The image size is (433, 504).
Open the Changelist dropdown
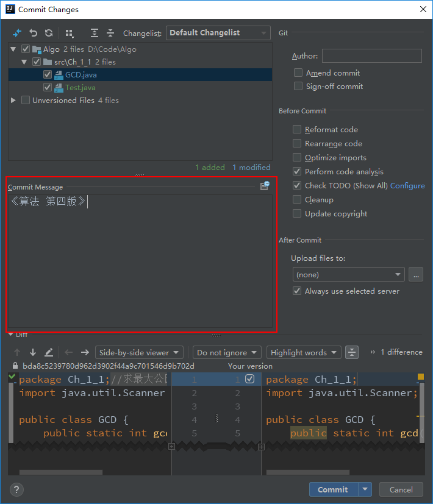pyautogui.click(x=218, y=33)
